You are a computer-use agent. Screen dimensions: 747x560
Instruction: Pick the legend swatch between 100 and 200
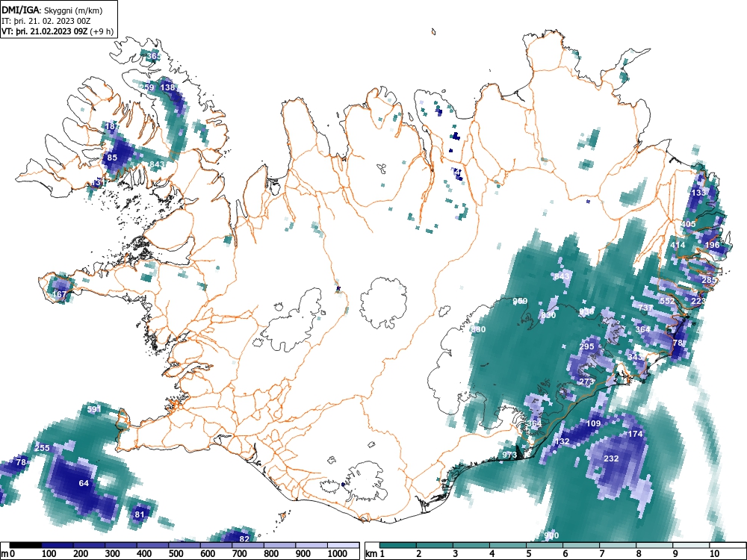58,545
